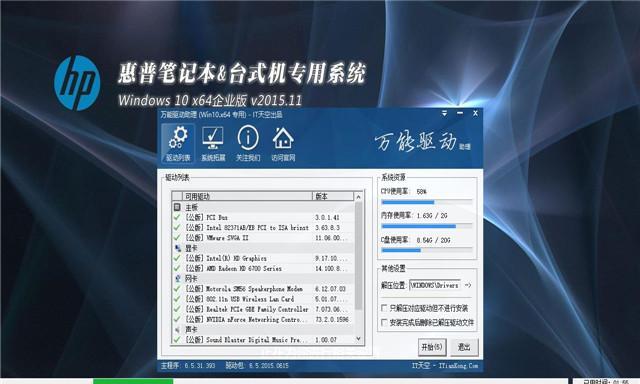The height and width of the screenshot is (384, 640).
Task: Toggle the Sound Blaster Digital Music checkmark
Action: 177,340
